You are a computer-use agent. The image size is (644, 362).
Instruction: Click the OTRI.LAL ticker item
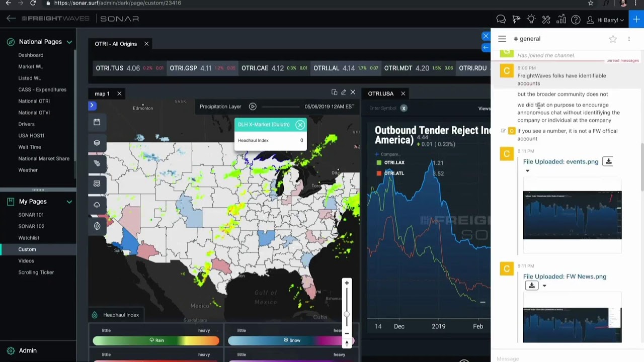point(346,68)
